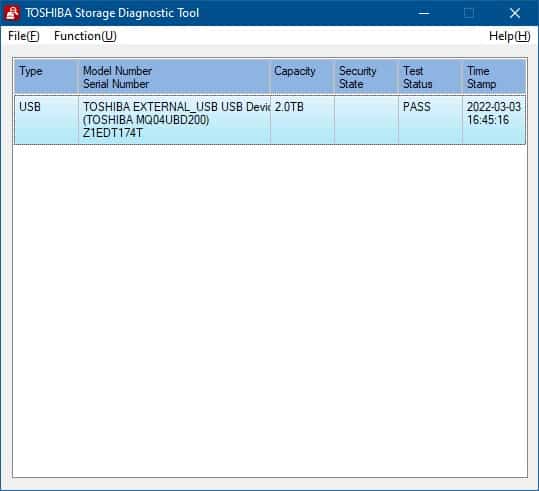The width and height of the screenshot is (539, 491).
Task: Click the Test Status column header
Action: [430, 77]
